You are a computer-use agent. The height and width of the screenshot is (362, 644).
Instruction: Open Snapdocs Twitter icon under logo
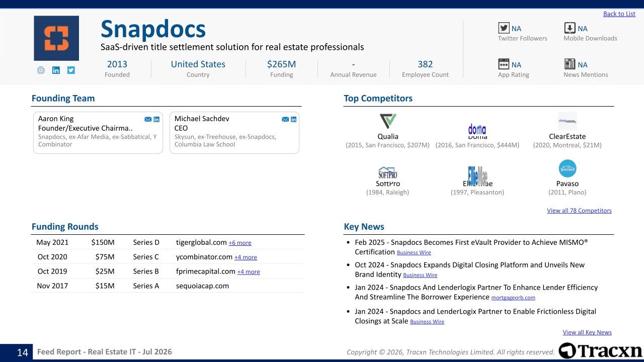click(71, 70)
